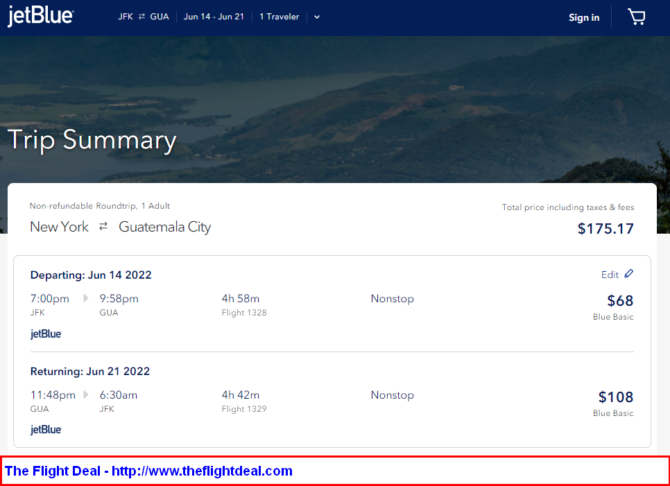Click the arrow between 7:00pm and 9:58pm

pos(86,298)
